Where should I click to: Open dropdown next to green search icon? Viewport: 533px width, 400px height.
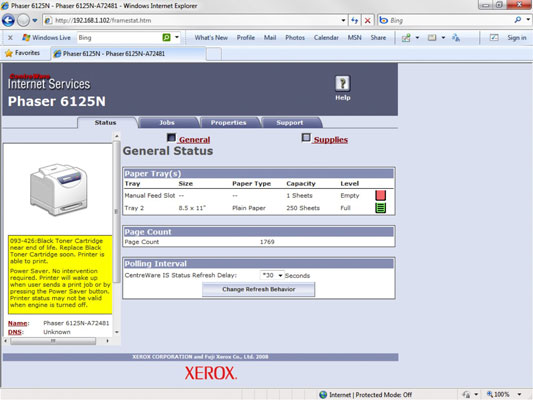tap(177, 37)
